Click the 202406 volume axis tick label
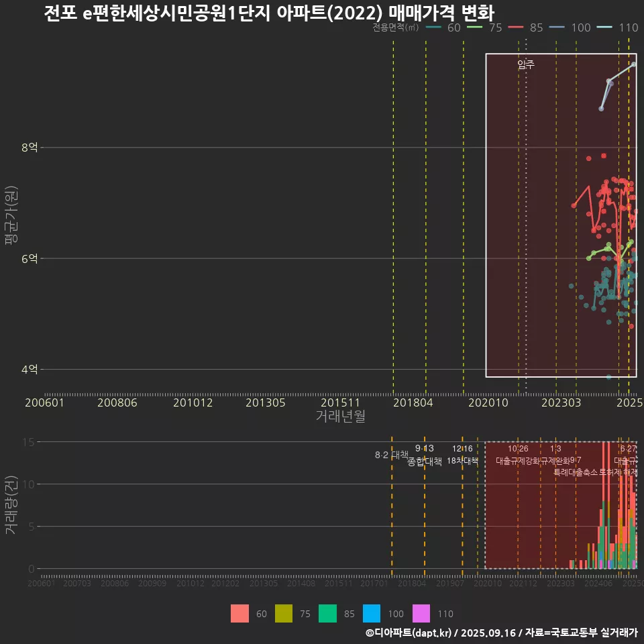The width and height of the screenshot is (644, 644). click(x=598, y=583)
